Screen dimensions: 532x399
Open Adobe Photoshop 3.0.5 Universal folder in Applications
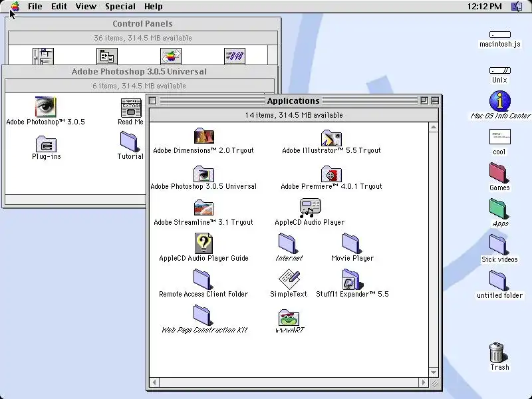[203, 174]
